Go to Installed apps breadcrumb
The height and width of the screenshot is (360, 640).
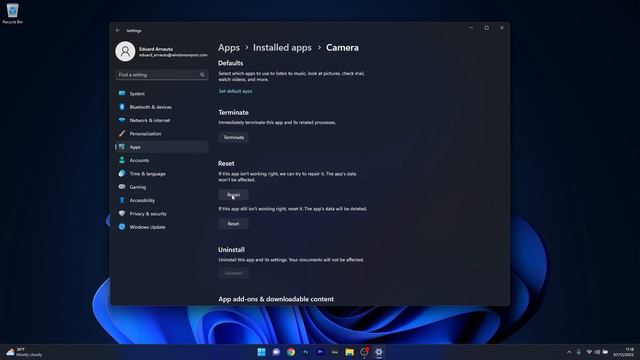pos(282,48)
